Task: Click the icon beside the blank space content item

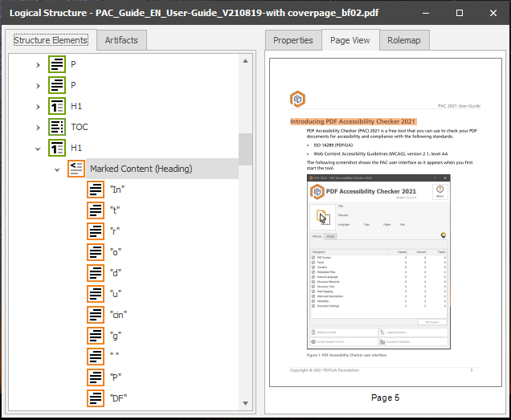Action: (x=96, y=356)
